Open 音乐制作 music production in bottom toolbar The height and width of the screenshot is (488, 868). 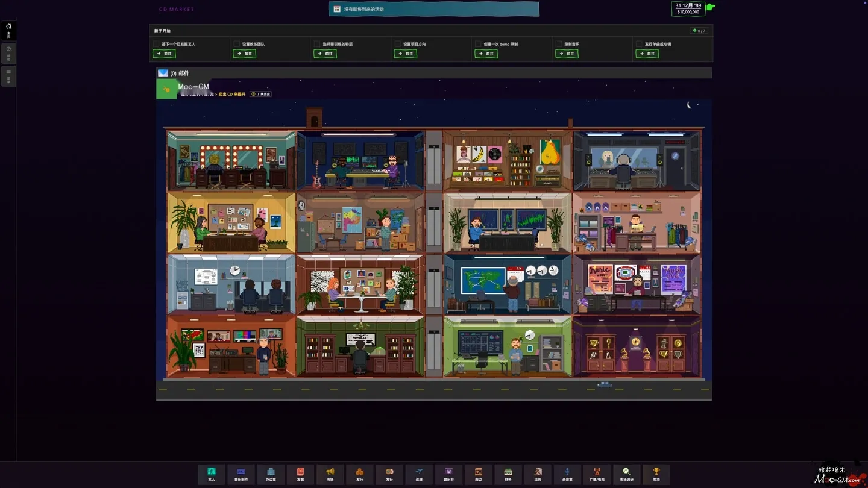(x=241, y=474)
